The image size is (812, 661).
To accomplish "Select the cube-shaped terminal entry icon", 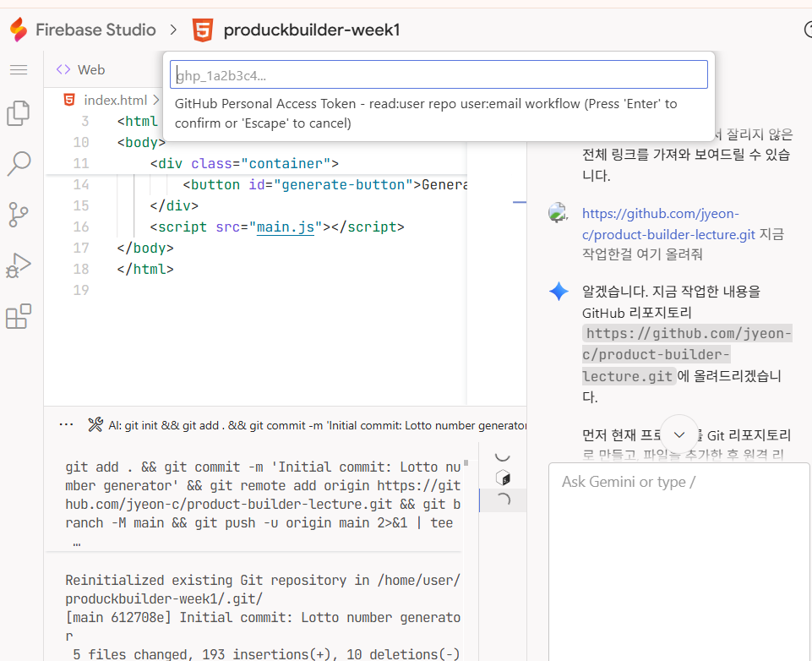I will [503, 478].
